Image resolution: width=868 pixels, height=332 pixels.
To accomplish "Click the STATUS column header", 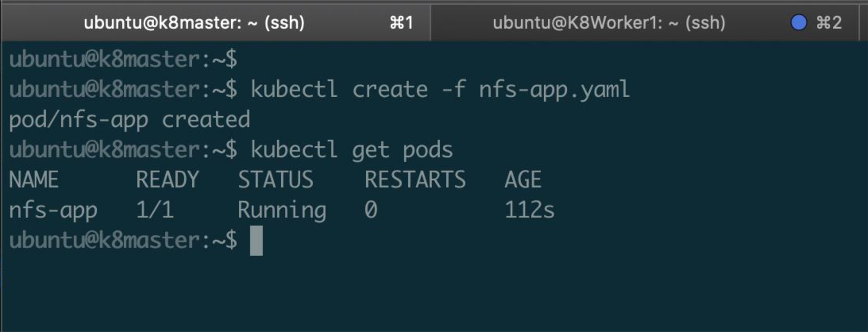I will (275, 180).
